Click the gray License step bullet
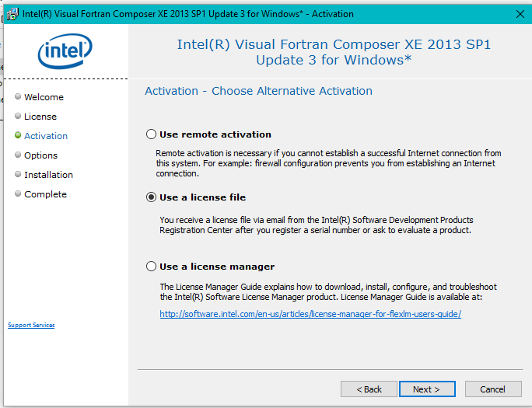 [18, 116]
